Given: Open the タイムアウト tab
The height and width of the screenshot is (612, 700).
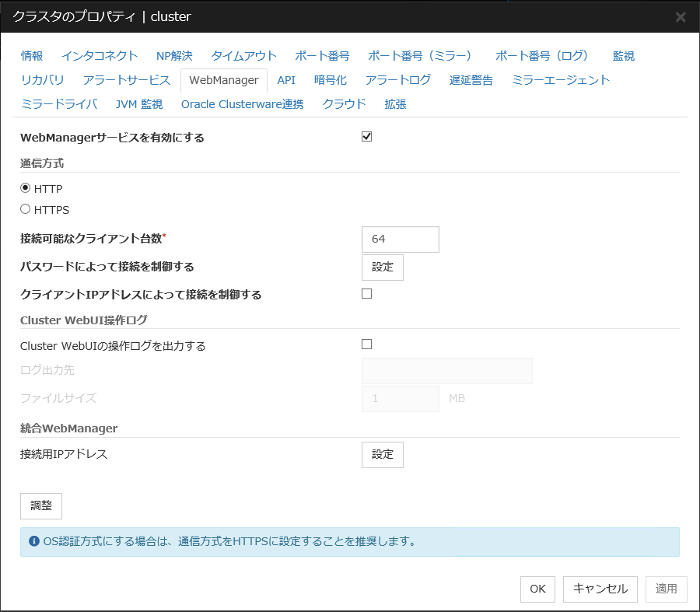Looking at the screenshot, I should [x=244, y=56].
